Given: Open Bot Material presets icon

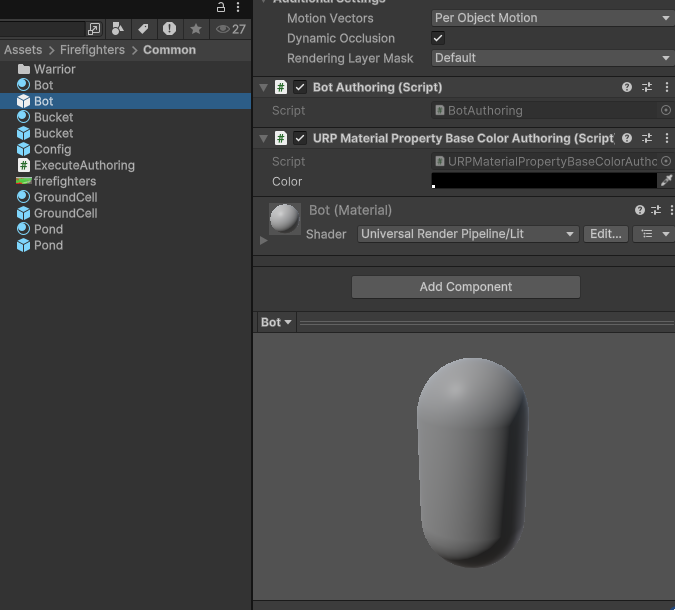Looking at the screenshot, I should [656, 210].
